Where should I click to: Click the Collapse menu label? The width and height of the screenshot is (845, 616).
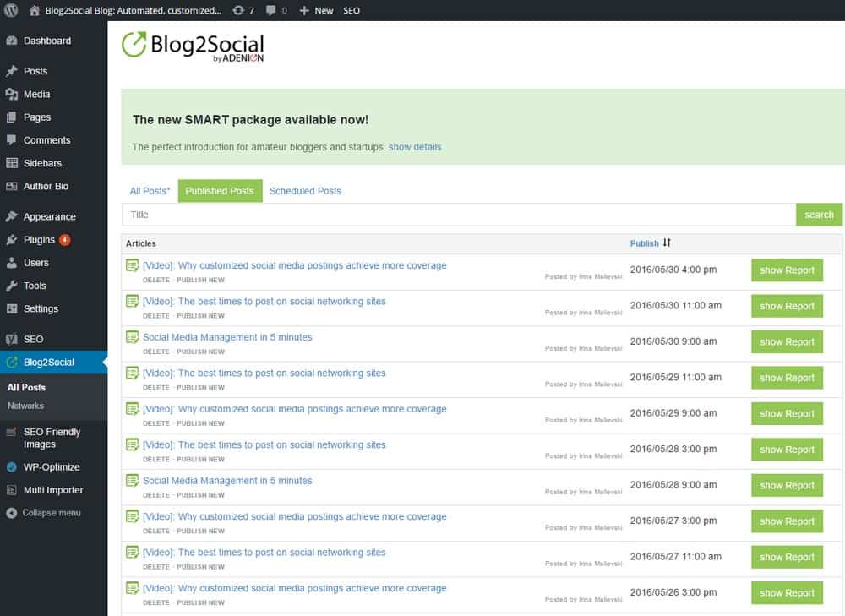pyautogui.click(x=52, y=513)
